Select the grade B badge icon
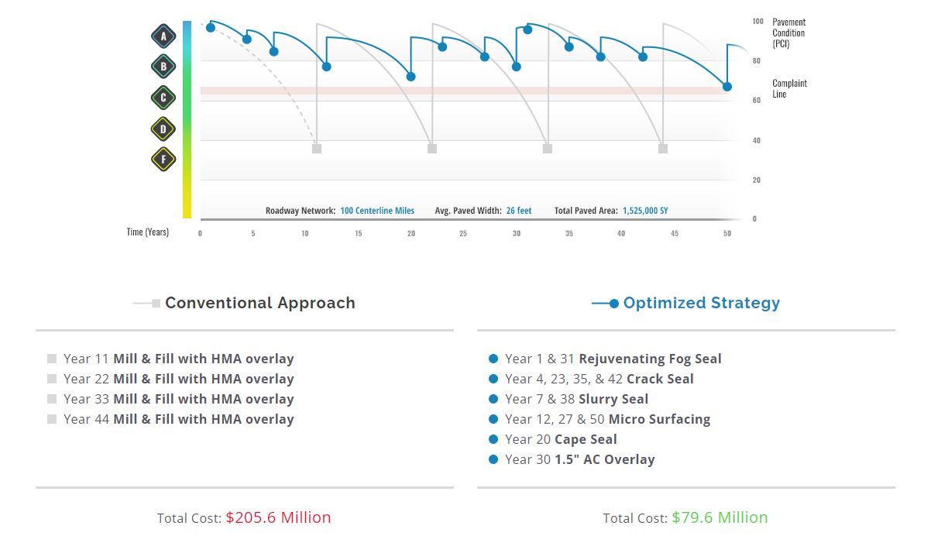The width and height of the screenshot is (931, 560). pos(163,67)
